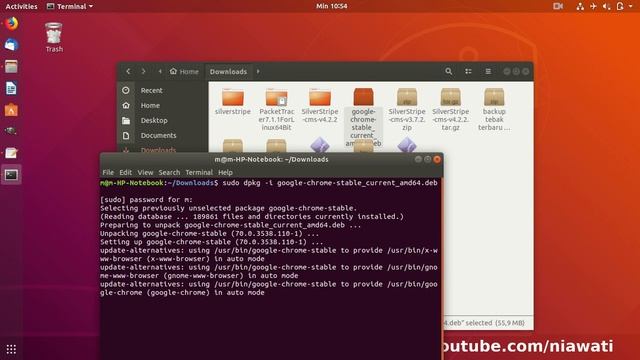The image size is (640, 360).
Task: Select the PacketTracer7.1.1ForLinux64Bit folder
Action: (x=276, y=109)
